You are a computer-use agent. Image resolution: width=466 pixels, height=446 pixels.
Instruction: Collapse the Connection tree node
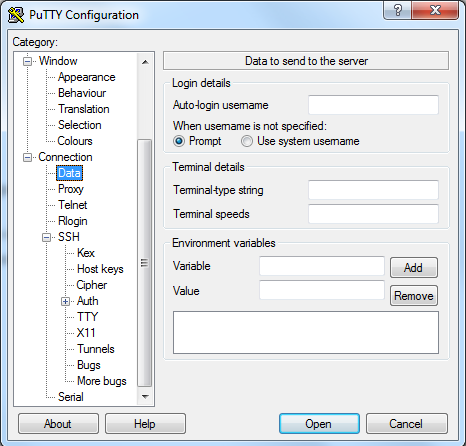point(27,157)
